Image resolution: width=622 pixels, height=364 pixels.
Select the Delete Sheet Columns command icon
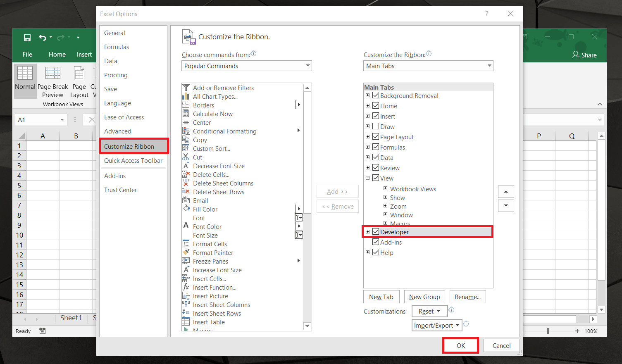tap(186, 183)
